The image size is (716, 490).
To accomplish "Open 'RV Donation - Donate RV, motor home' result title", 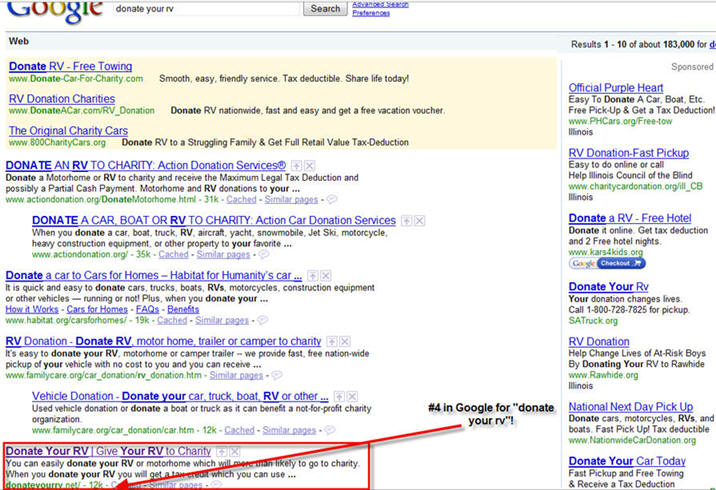I will click(x=163, y=341).
